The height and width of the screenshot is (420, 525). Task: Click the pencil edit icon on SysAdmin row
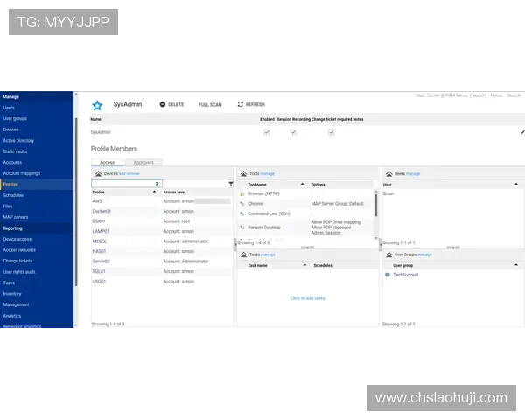[522, 132]
